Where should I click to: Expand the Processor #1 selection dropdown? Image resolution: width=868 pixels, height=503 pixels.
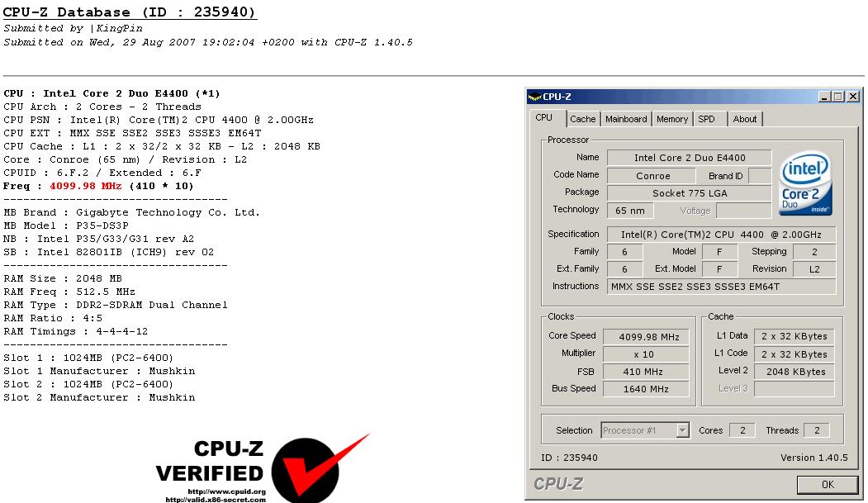(x=682, y=430)
